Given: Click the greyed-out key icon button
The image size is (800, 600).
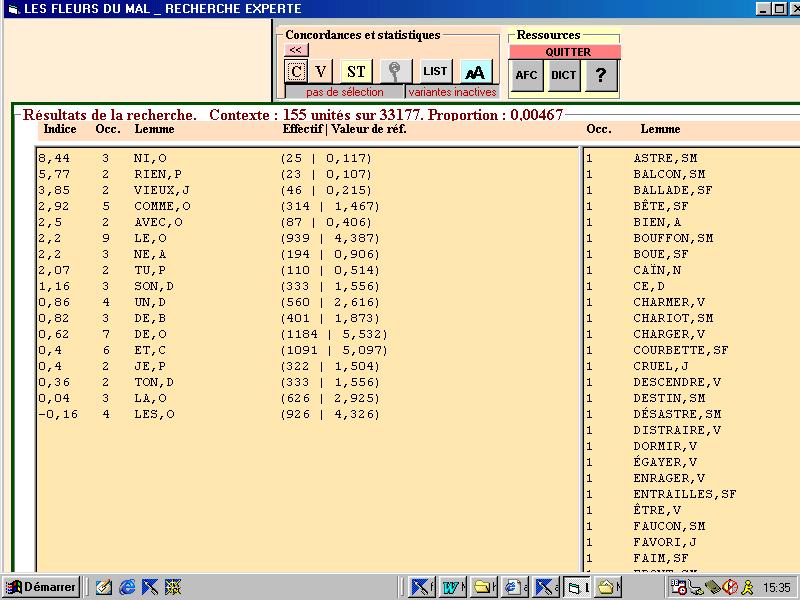Looking at the screenshot, I should pyautogui.click(x=395, y=71).
